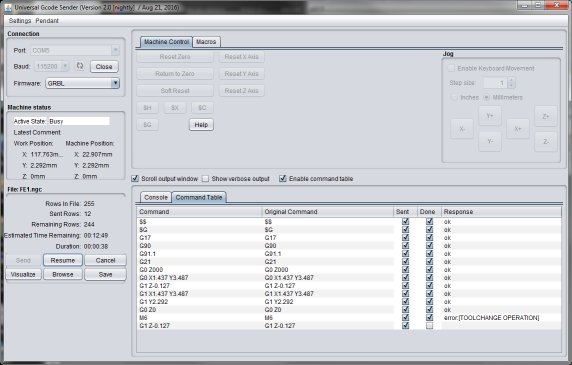Click the Soft Reset button
572x365 pixels.
175,90
